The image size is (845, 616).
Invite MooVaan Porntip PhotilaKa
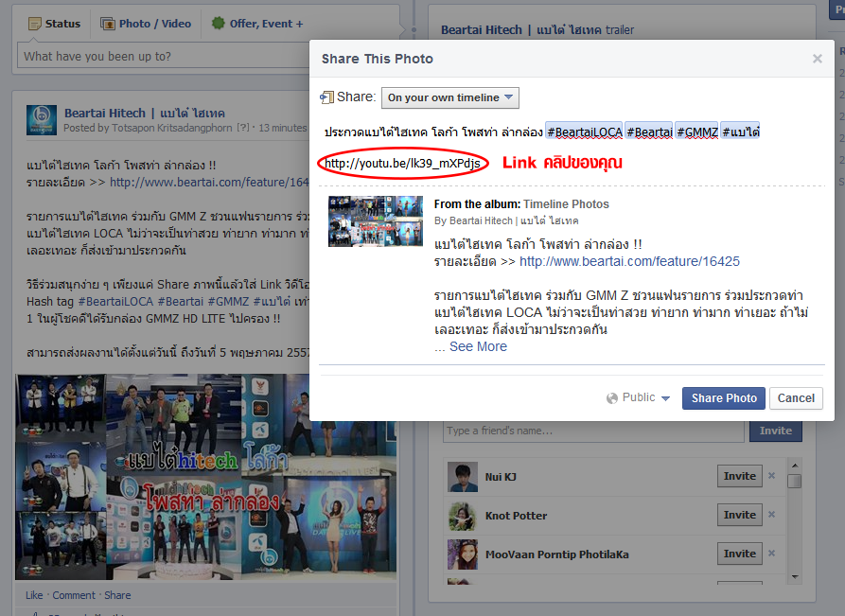click(x=739, y=554)
